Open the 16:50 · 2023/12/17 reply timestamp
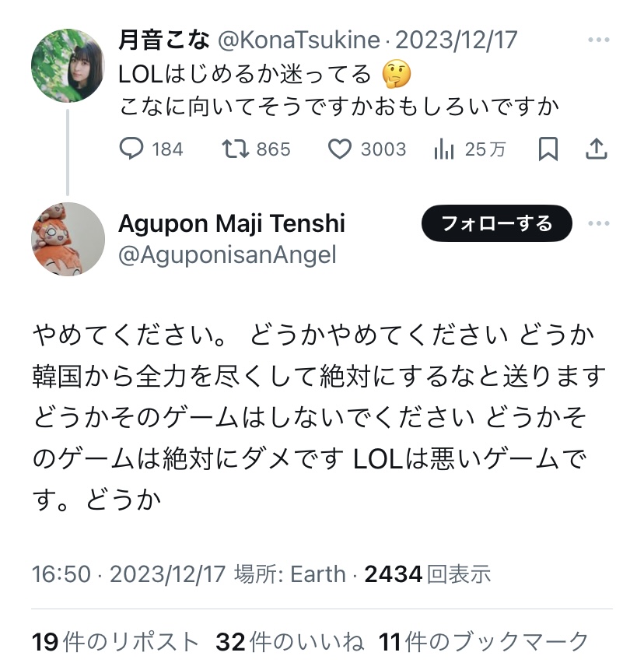Screen dimensions: 644x663 128,574
